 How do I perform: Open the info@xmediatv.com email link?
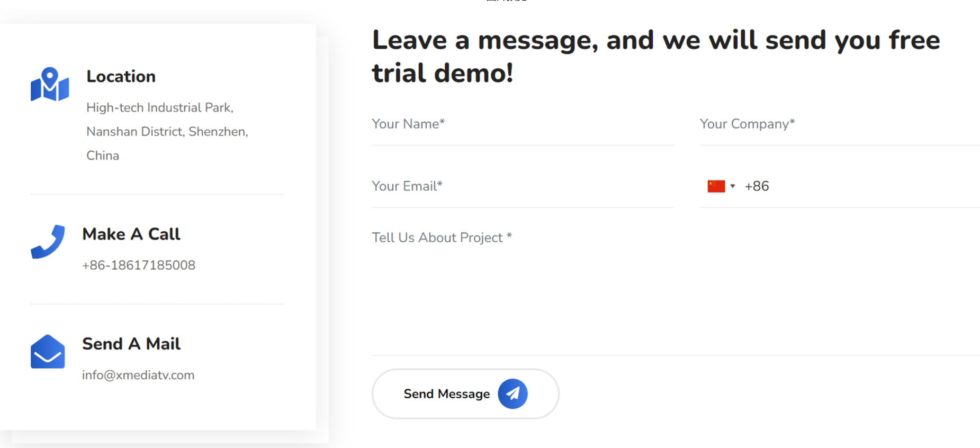point(138,375)
